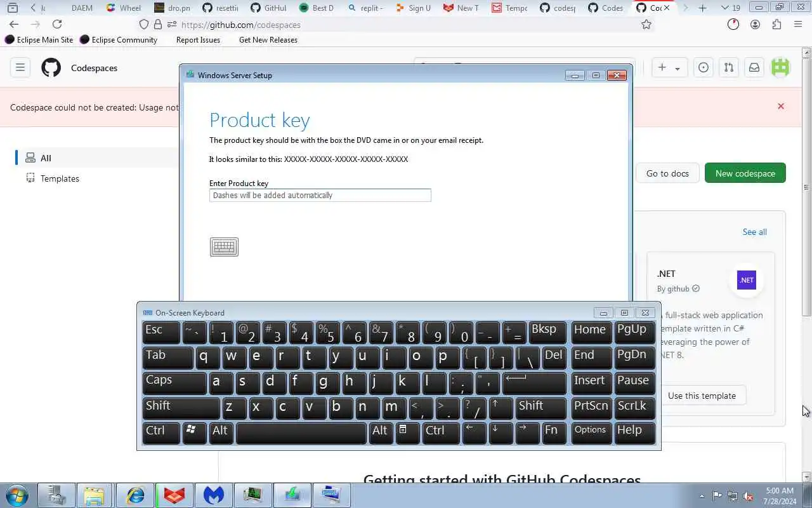Open the Firefox account icon
This screenshot has height=508, width=812.
(755, 24)
